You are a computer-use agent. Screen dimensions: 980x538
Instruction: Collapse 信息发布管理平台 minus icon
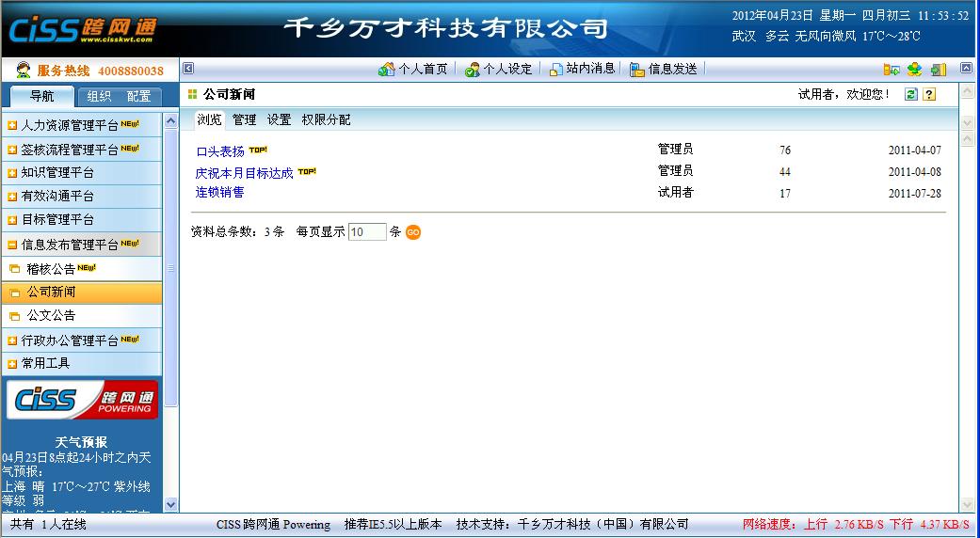pyautogui.click(x=12, y=245)
